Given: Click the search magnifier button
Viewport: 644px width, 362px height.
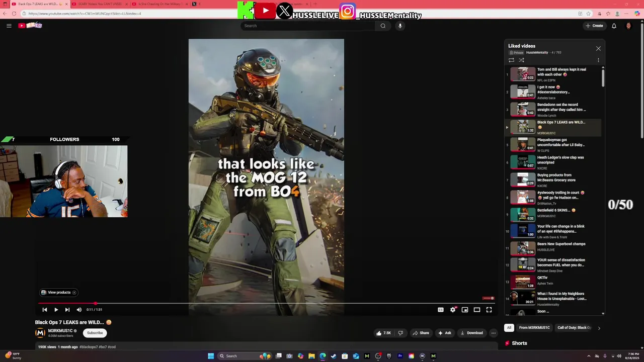Looking at the screenshot, I should [383, 26].
